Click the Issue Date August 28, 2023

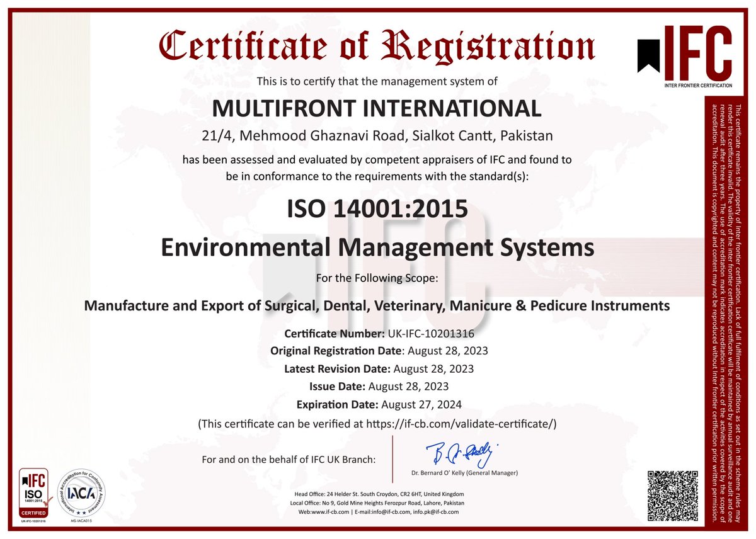[x=379, y=386]
